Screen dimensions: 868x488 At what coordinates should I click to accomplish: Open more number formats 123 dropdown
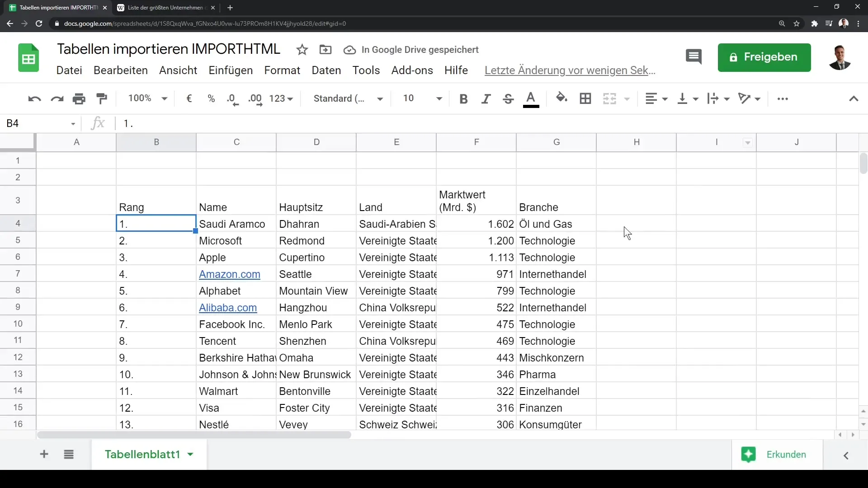(x=281, y=99)
